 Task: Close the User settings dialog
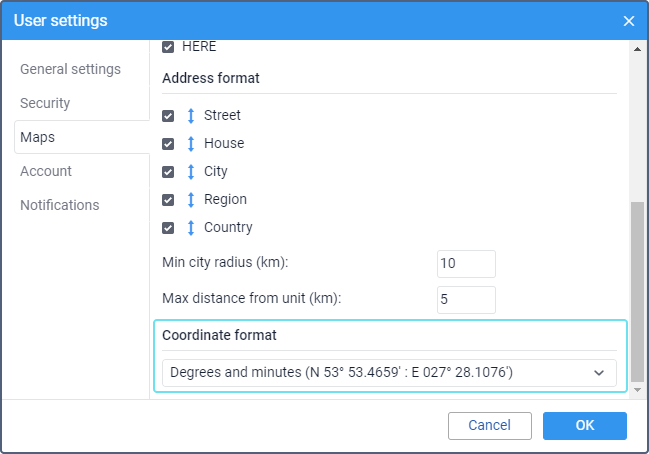[629, 21]
